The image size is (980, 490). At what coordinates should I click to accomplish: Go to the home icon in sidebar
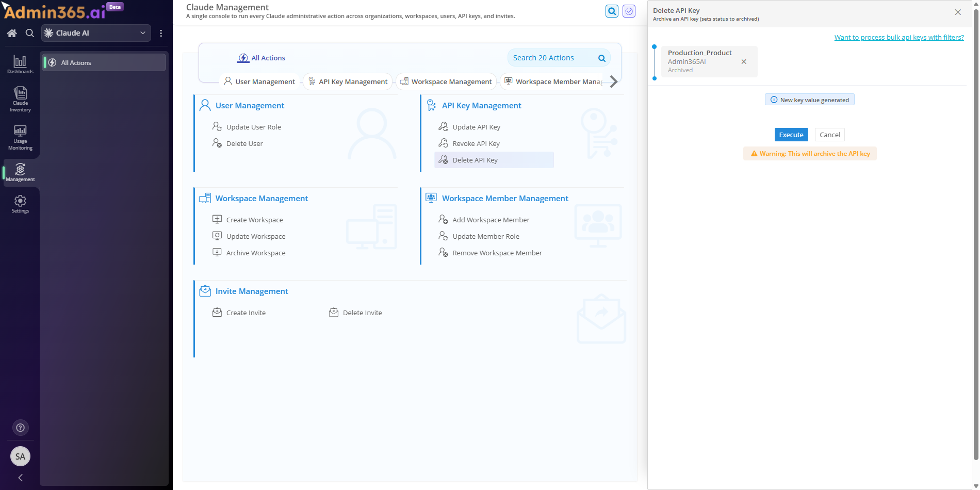(x=12, y=33)
